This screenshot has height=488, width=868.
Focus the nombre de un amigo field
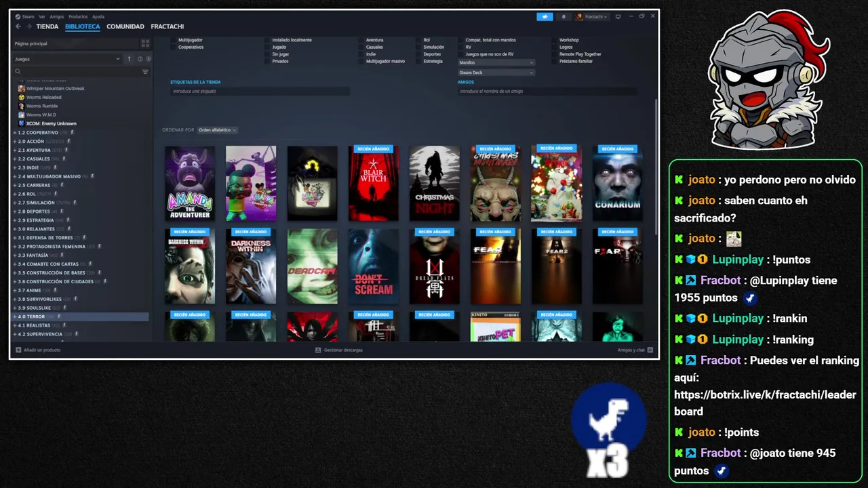547,91
